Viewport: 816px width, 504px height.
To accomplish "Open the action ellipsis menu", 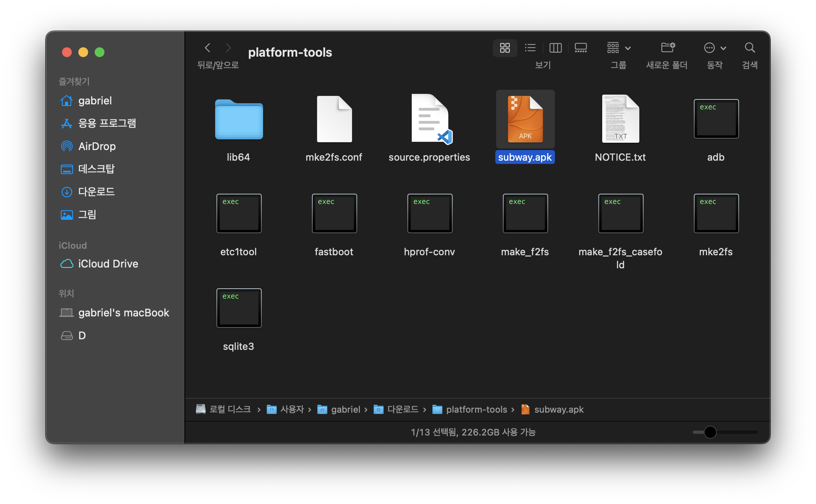I will pyautogui.click(x=715, y=48).
